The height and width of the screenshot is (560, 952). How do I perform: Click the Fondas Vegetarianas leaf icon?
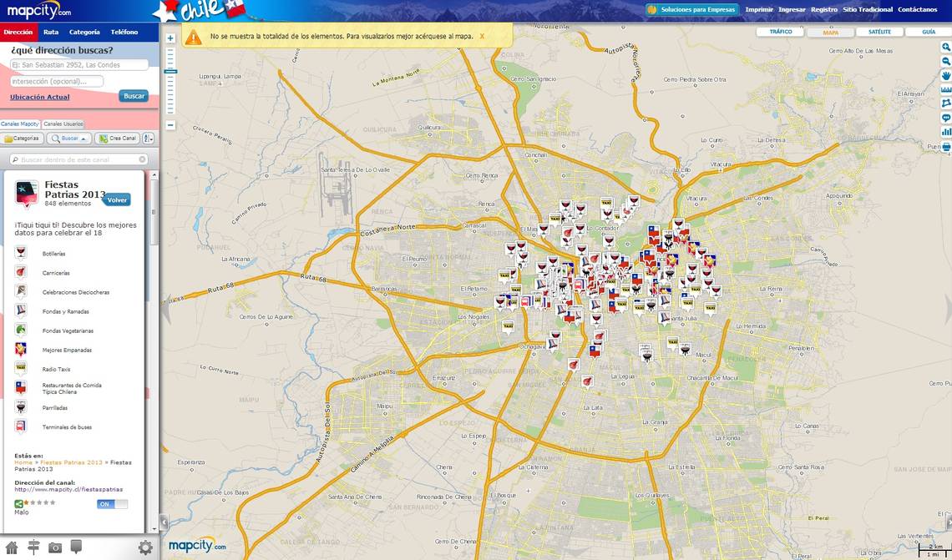pyautogui.click(x=21, y=330)
